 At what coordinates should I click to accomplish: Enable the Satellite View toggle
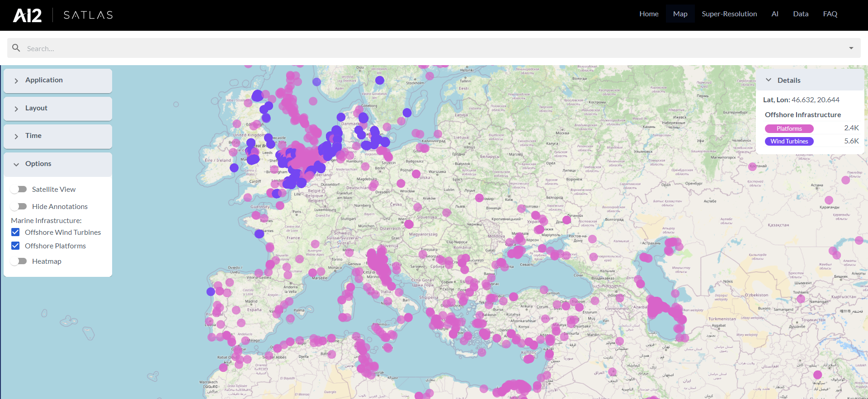click(19, 189)
